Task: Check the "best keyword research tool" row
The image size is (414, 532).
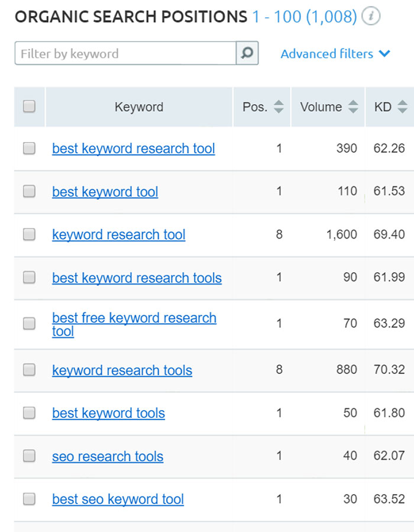Action: coord(29,149)
